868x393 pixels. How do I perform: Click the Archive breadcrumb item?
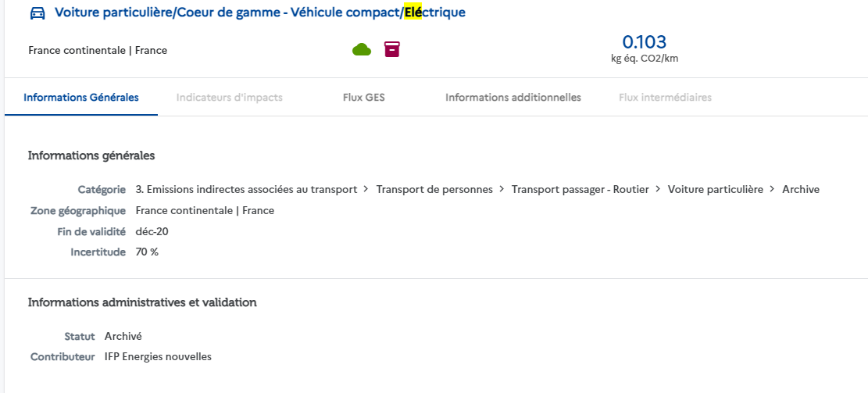(x=801, y=189)
